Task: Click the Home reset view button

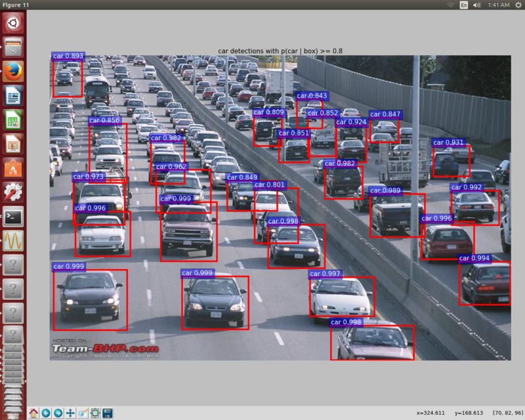Action: pyautogui.click(x=33, y=413)
